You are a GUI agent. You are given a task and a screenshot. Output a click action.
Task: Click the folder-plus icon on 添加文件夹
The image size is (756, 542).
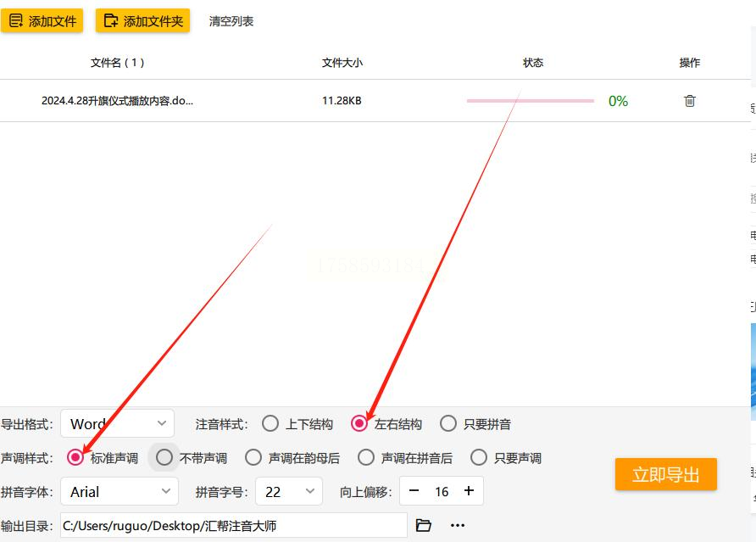pyautogui.click(x=111, y=20)
